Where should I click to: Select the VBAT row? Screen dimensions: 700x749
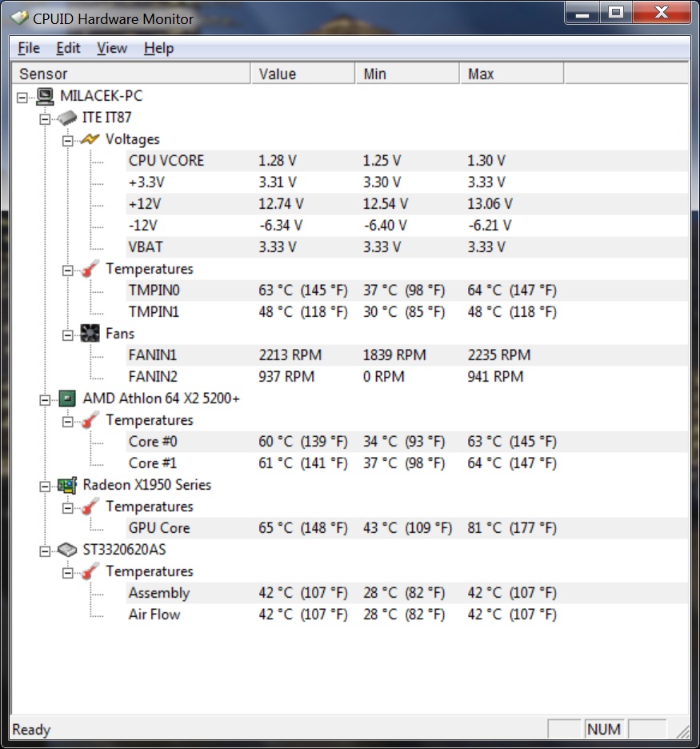pos(407,247)
